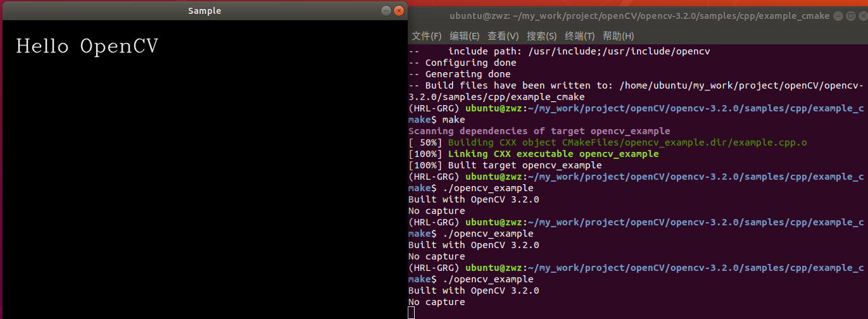Click "[100%] Linking CXX executable opencv_example"

[534, 154]
